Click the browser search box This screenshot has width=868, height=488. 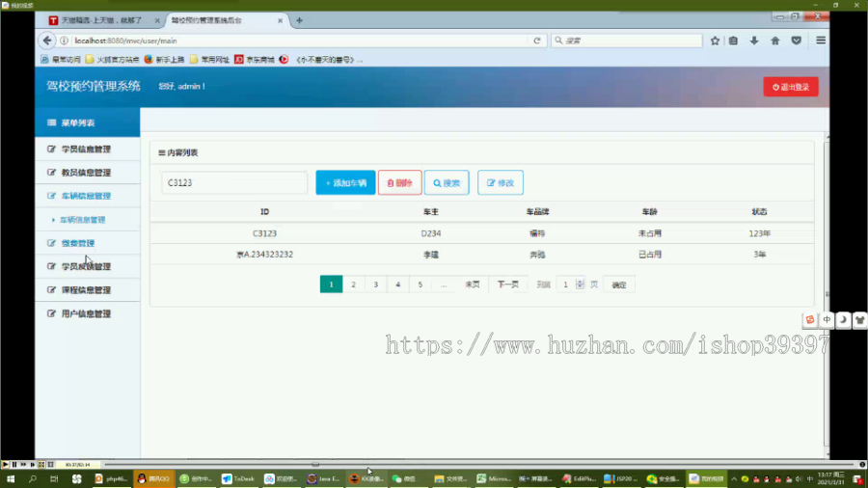[627, 41]
